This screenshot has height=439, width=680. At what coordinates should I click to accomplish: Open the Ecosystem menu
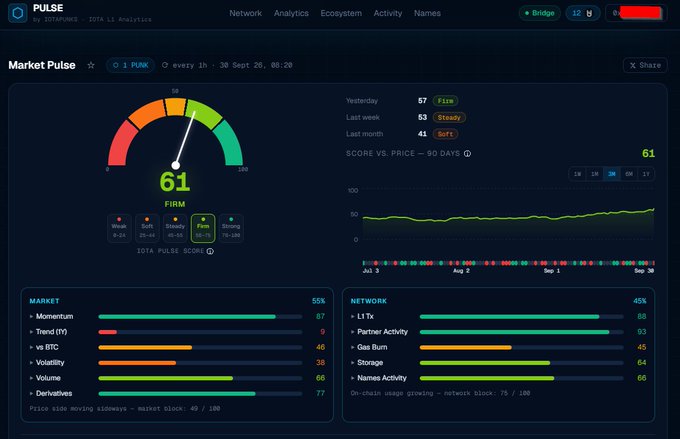pos(341,13)
